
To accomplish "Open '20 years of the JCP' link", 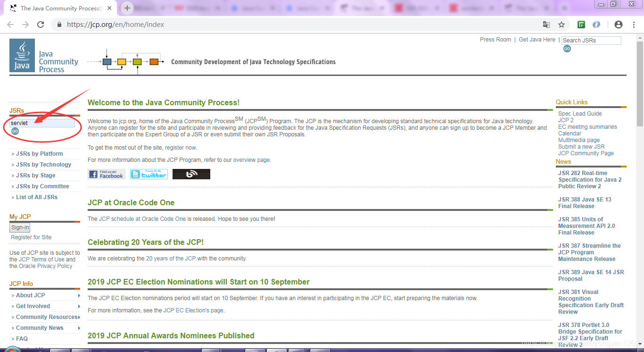I will (x=171, y=259).
